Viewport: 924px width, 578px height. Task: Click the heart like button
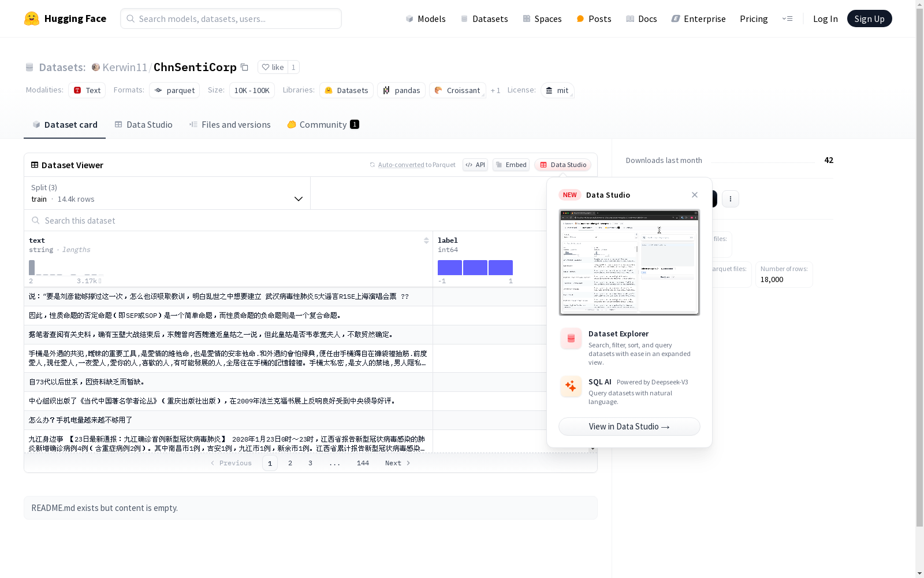coord(273,67)
